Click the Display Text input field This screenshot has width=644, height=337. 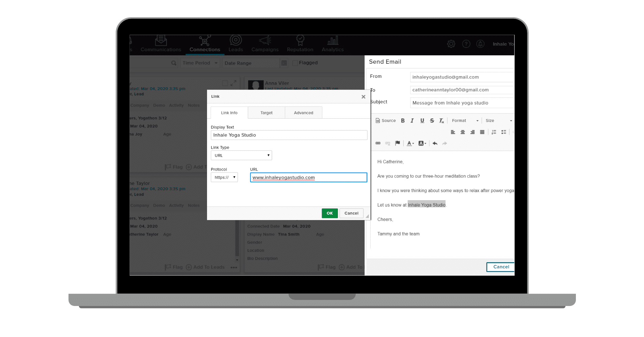(x=289, y=135)
